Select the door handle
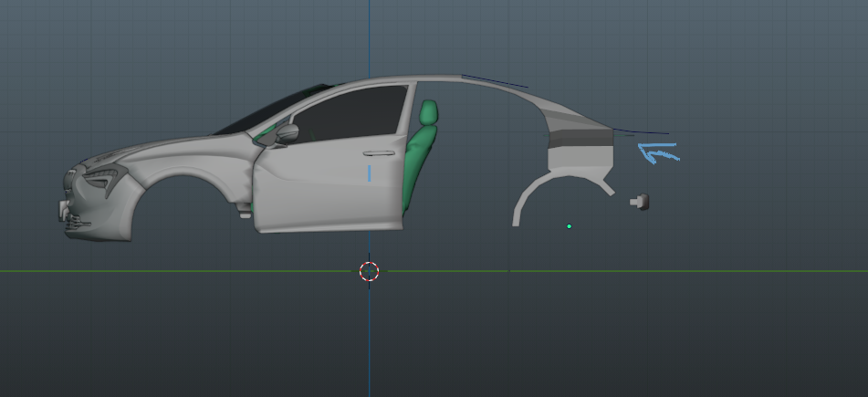 [x=379, y=153]
